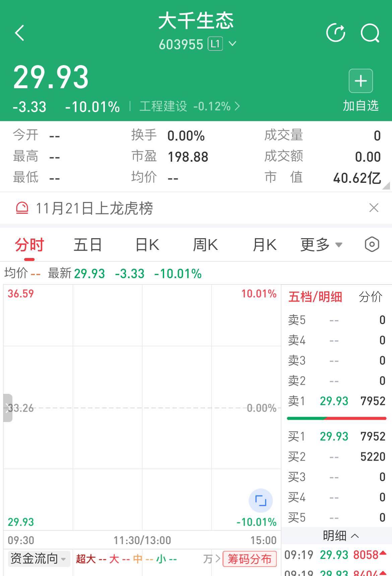Switch to 周K chart tab

tap(205, 245)
